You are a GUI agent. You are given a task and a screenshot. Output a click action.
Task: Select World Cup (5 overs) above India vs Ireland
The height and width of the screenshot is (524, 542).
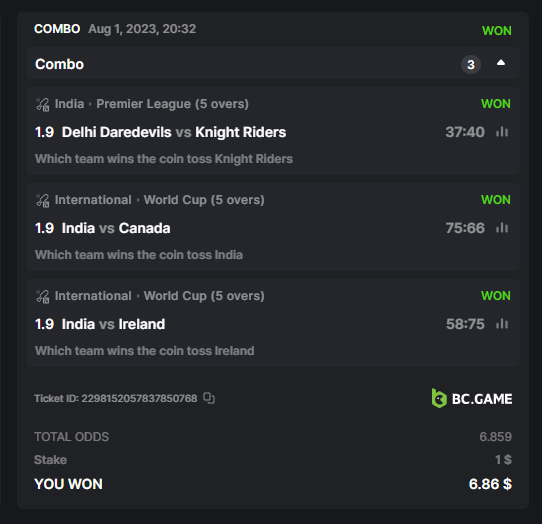204,296
